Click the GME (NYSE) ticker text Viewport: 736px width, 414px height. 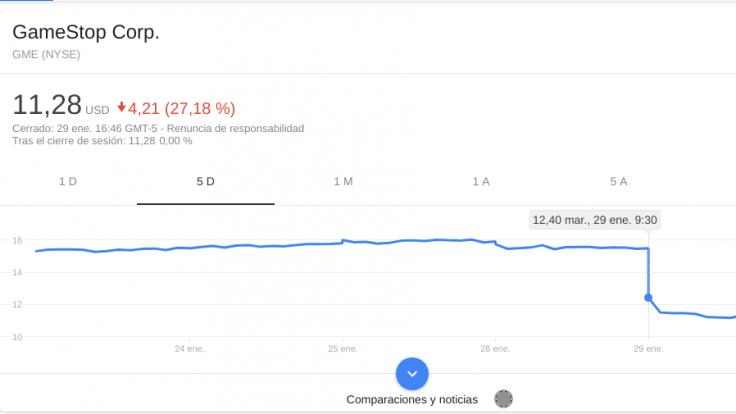pos(46,54)
